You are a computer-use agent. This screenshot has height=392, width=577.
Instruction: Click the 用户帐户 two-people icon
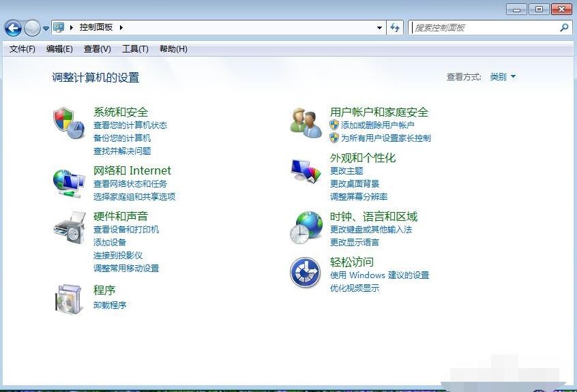click(306, 123)
